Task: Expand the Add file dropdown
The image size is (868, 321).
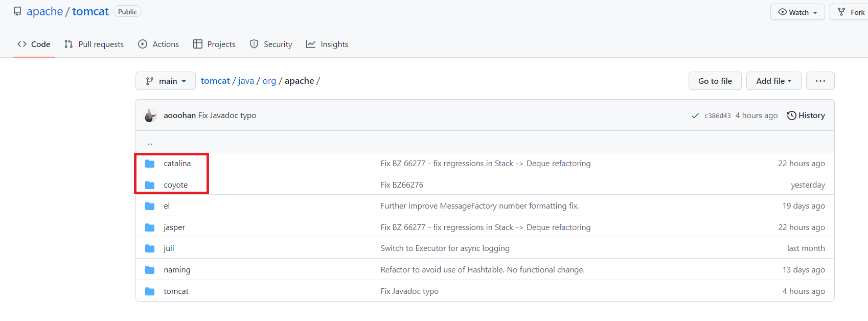Action: coord(773,81)
